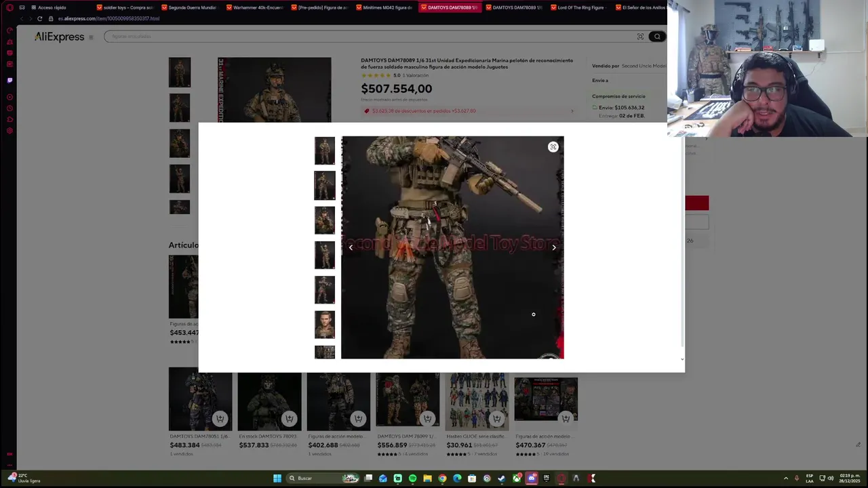
Task: Add DAMTOYS DAM78051 product to cart
Action: [x=220, y=418]
